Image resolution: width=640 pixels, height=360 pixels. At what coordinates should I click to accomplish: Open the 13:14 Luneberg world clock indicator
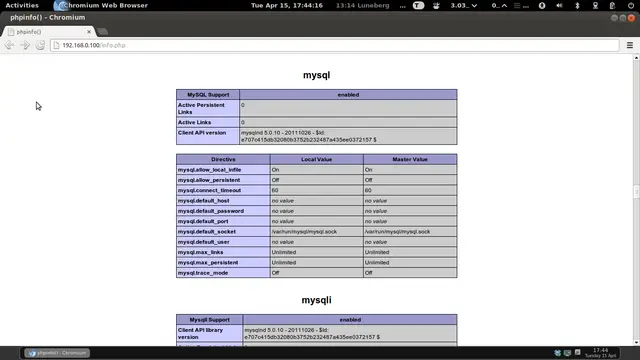[x=362, y=5]
